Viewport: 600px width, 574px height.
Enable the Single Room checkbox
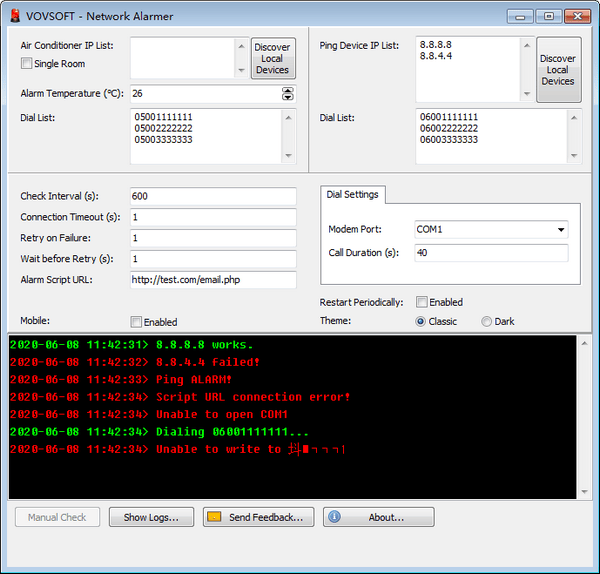(27, 64)
